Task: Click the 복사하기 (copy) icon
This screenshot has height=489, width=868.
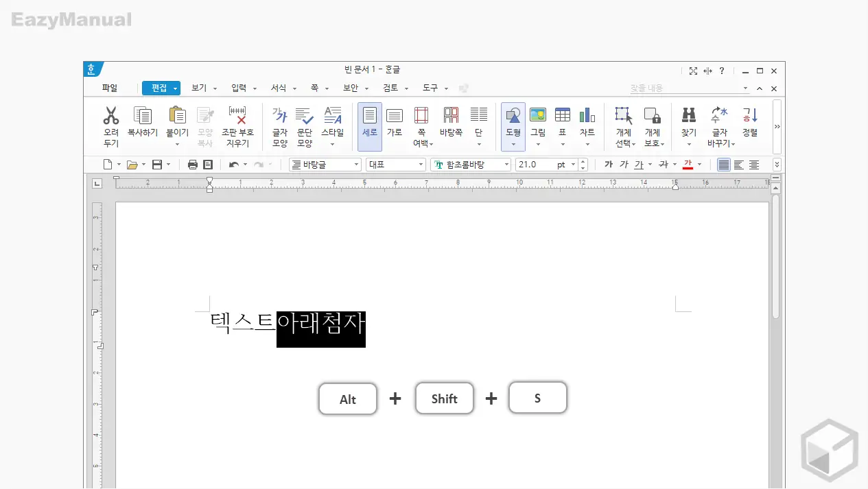Action: [x=143, y=115]
